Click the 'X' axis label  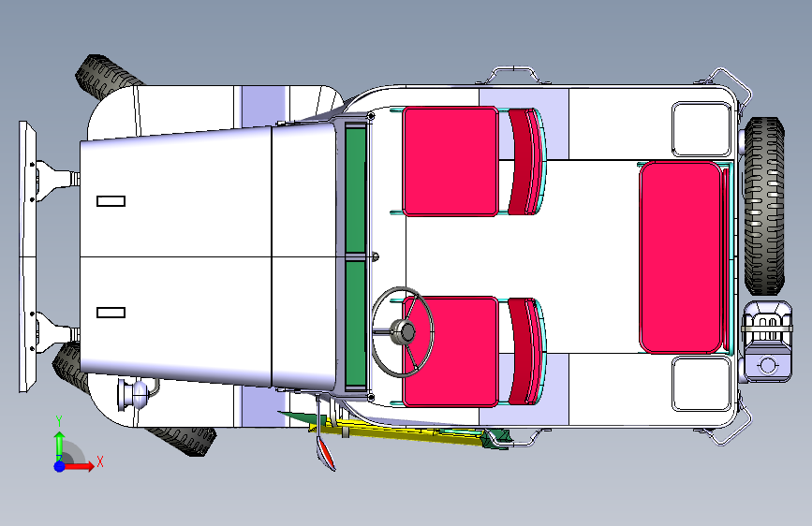click(x=100, y=461)
